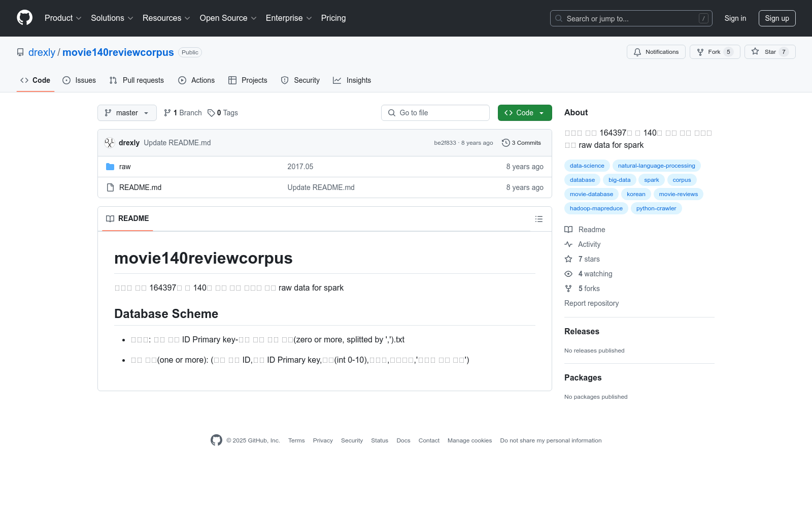Open the big-data topic tag
812x508 pixels.
pos(620,180)
